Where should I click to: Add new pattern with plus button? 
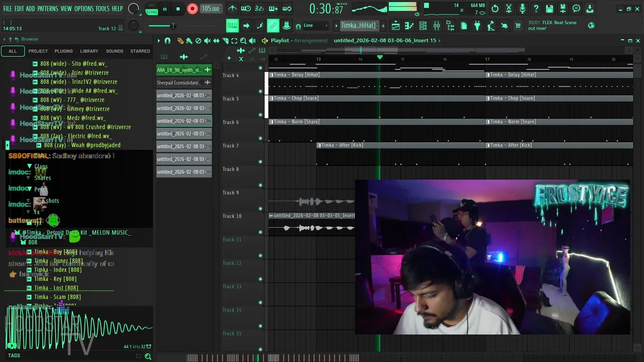[x=383, y=26]
